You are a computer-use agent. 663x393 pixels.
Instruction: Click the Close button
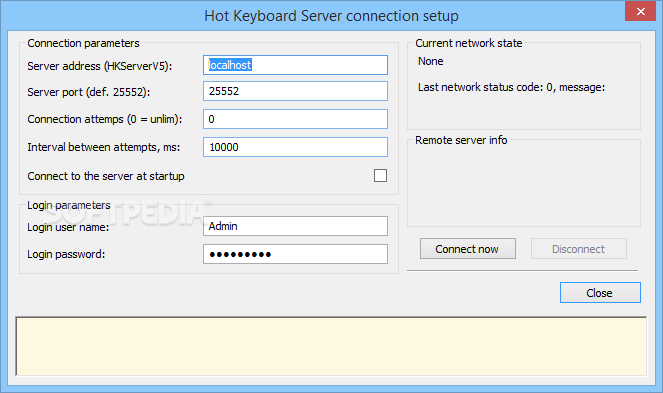(x=600, y=293)
